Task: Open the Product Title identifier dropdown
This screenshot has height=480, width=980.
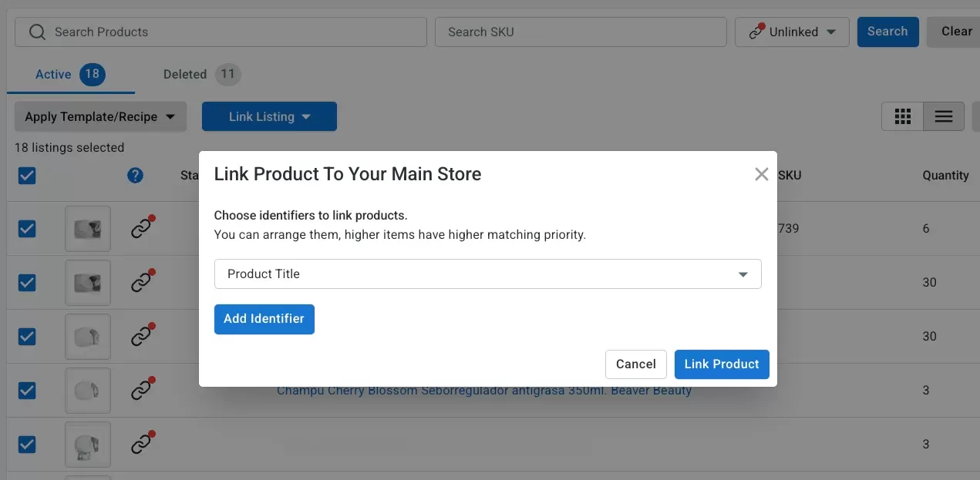Action: [487, 274]
